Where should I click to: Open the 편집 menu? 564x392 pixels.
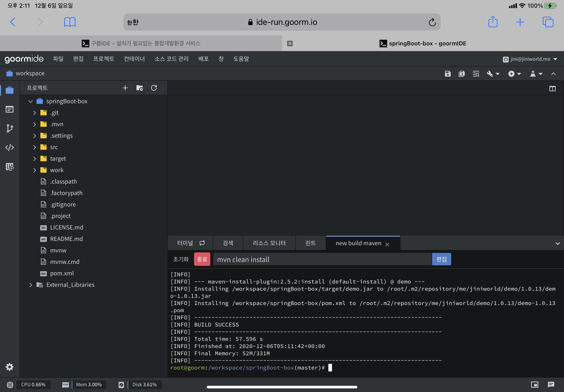pos(78,59)
